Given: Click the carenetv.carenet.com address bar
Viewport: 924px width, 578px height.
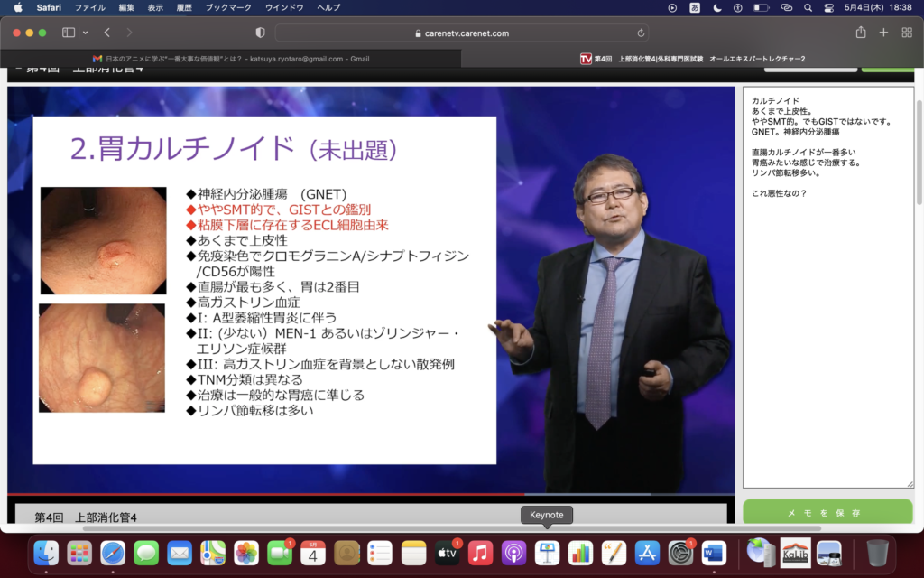Looking at the screenshot, I should (461, 33).
